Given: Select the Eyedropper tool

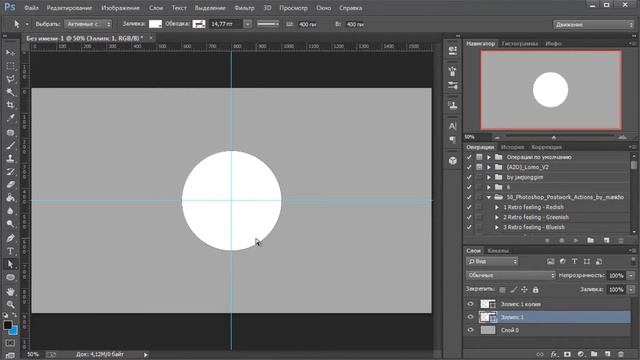Looking at the screenshot, I should coord(11,118).
